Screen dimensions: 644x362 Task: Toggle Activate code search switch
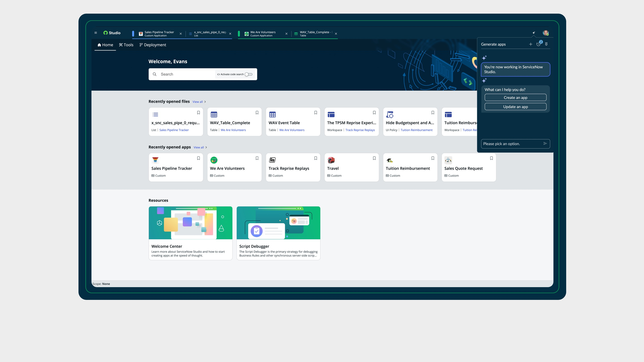point(248,74)
